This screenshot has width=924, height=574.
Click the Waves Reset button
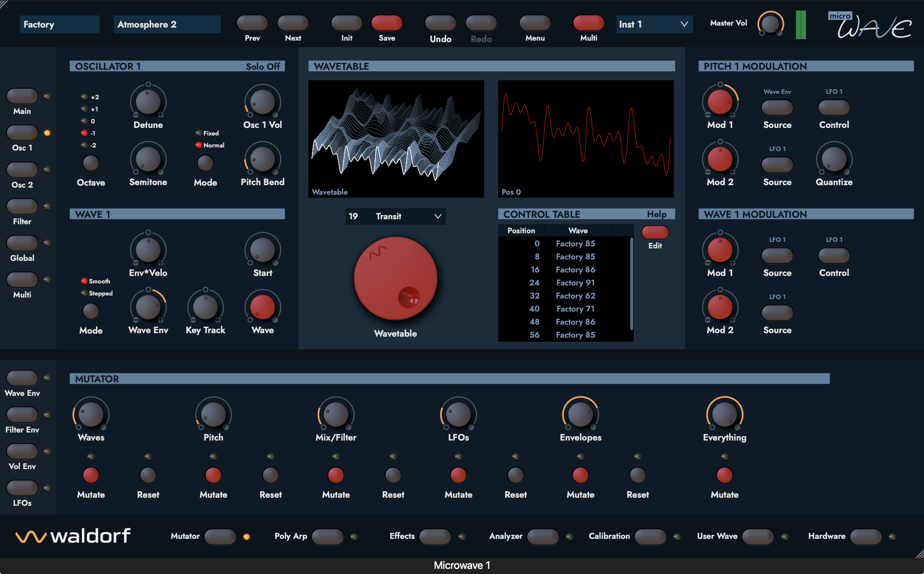point(148,475)
